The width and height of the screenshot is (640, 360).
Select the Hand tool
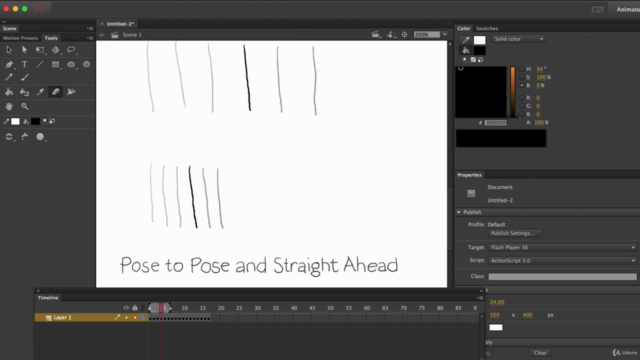(x=9, y=107)
